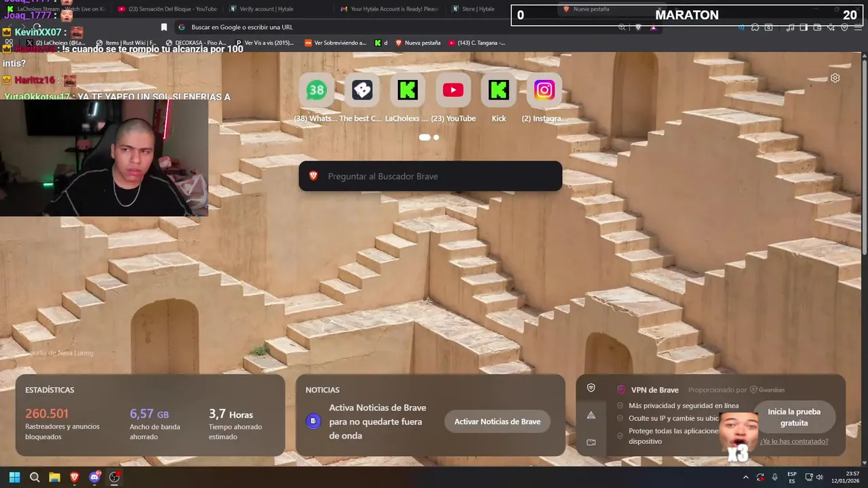Click '¿Ya lo has contratado?' link

(x=794, y=441)
